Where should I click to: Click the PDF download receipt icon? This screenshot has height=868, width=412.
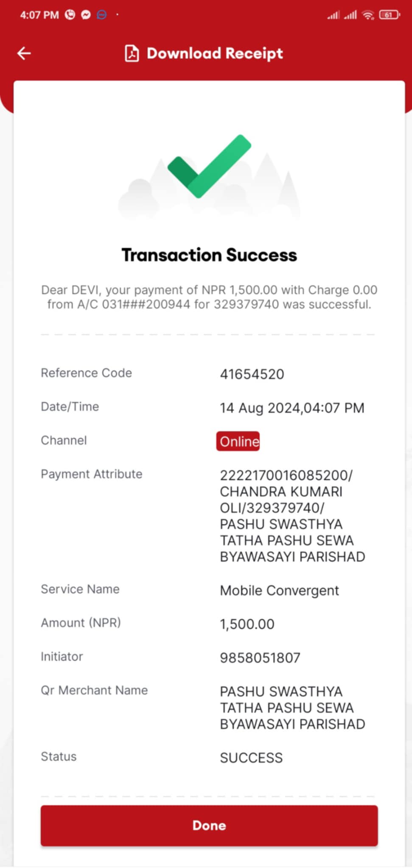click(132, 53)
